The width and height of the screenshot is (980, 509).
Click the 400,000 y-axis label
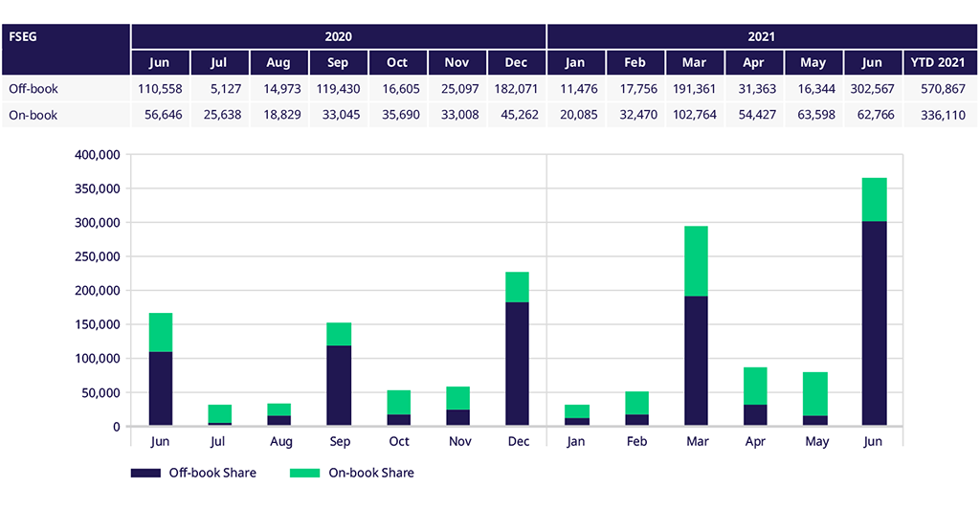click(96, 155)
